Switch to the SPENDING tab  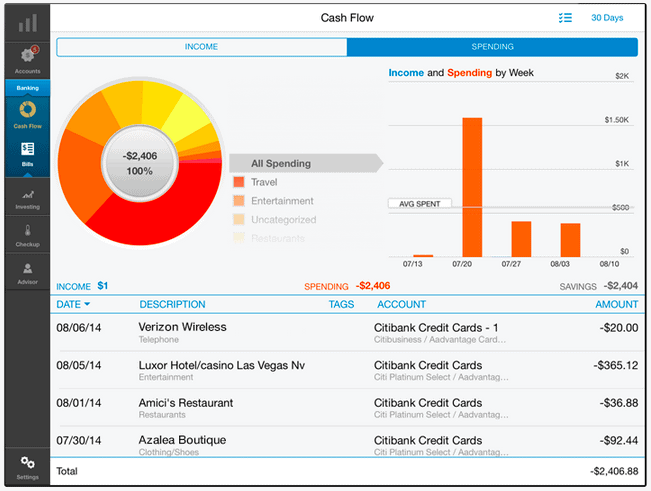[492, 47]
